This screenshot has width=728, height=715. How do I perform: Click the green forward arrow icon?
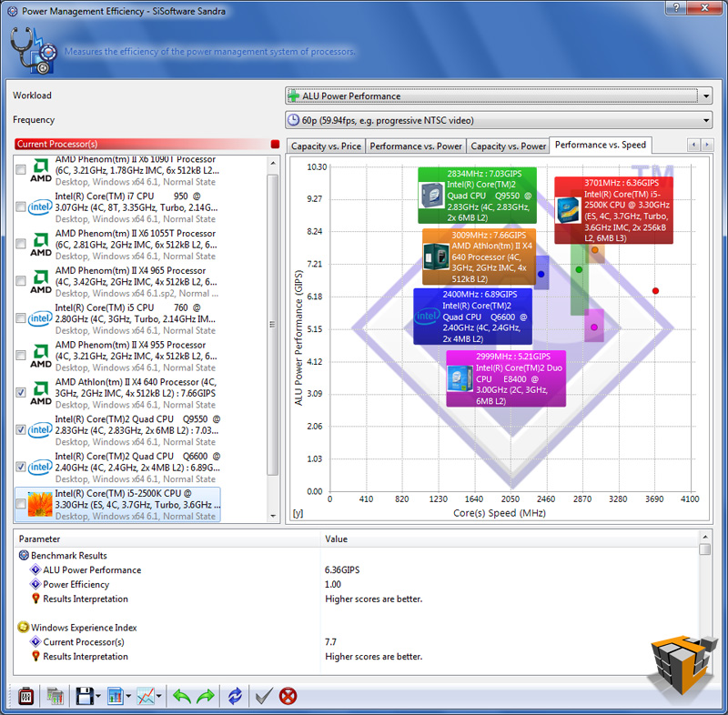click(206, 696)
